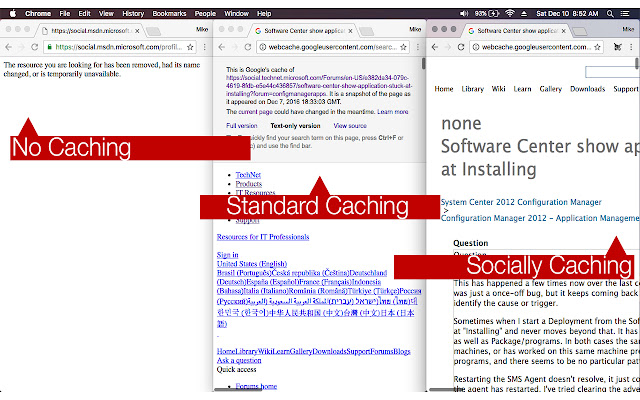Screen dimensions: 640x400
Task: Click Home in right window navigation
Action: click(x=444, y=89)
